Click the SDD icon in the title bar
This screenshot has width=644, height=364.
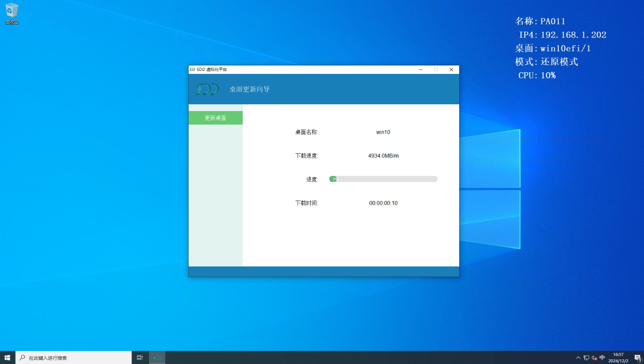pyautogui.click(x=192, y=70)
